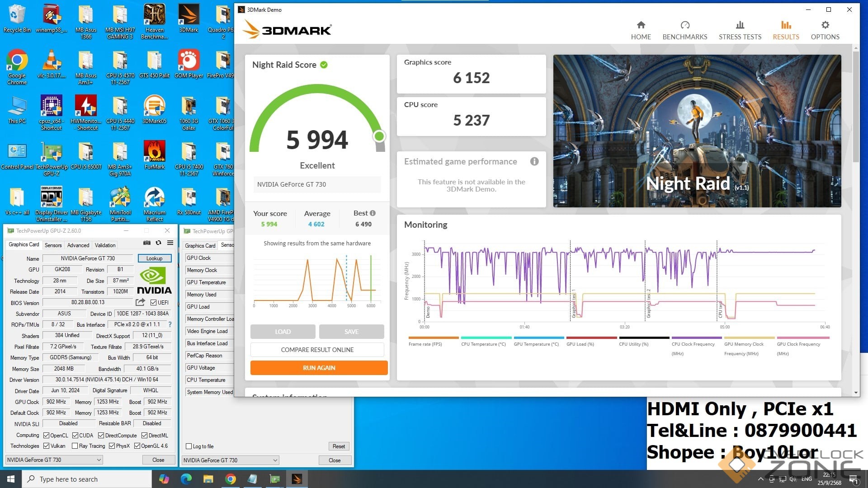The image size is (868, 488).
Task: Show hidden system tray icons
Action: pyautogui.click(x=760, y=479)
